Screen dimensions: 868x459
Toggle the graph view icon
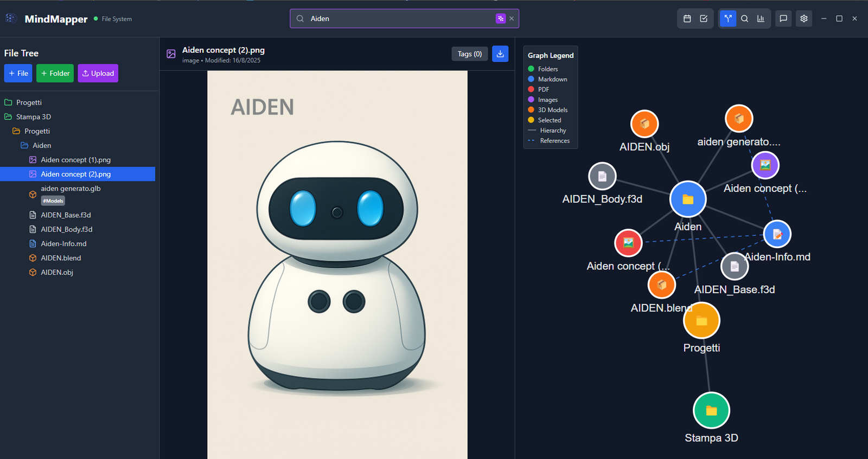coord(728,18)
